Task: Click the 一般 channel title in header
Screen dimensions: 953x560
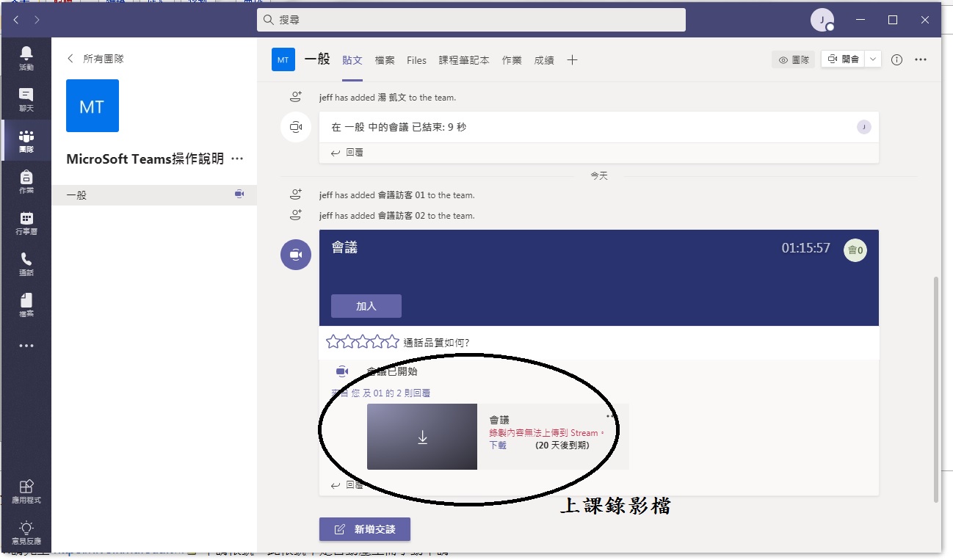Action: 317,59
